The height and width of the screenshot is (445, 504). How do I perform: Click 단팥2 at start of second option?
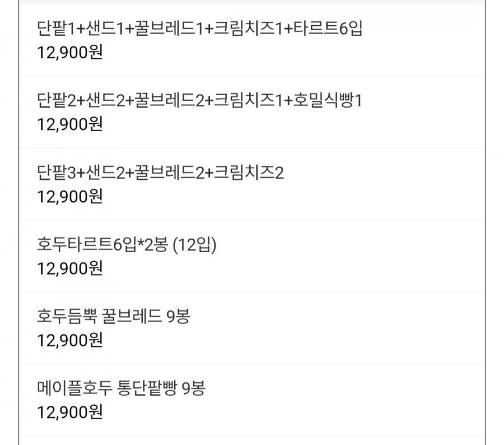click(x=54, y=101)
